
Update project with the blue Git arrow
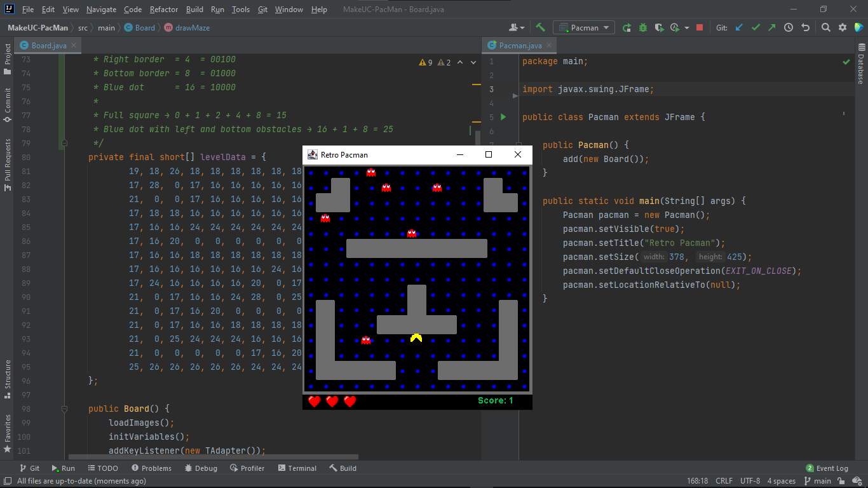tap(739, 27)
